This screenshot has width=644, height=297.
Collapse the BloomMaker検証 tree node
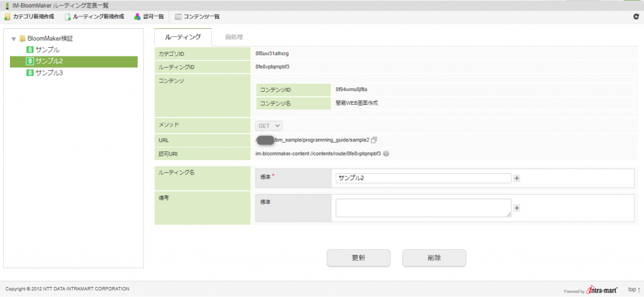pyautogui.click(x=14, y=39)
